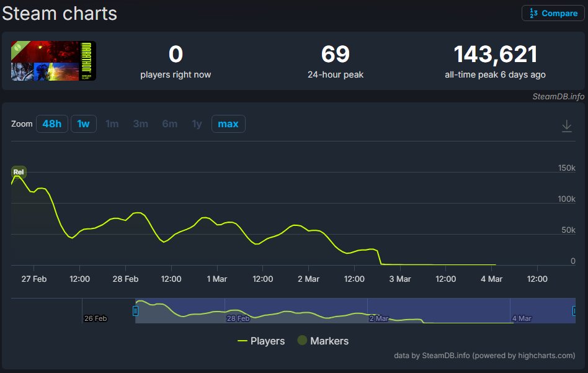Set chart zoom to max

pyautogui.click(x=228, y=124)
